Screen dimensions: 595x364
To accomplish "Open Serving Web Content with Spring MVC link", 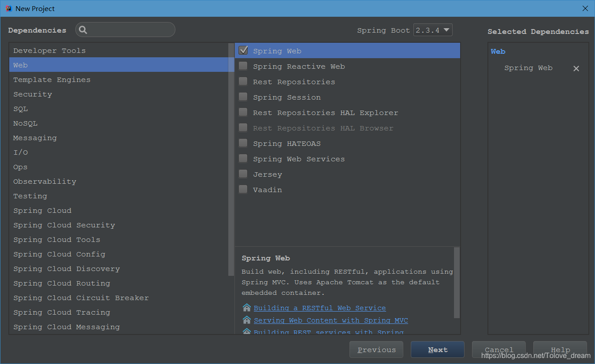I will pyautogui.click(x=331, y=320).
